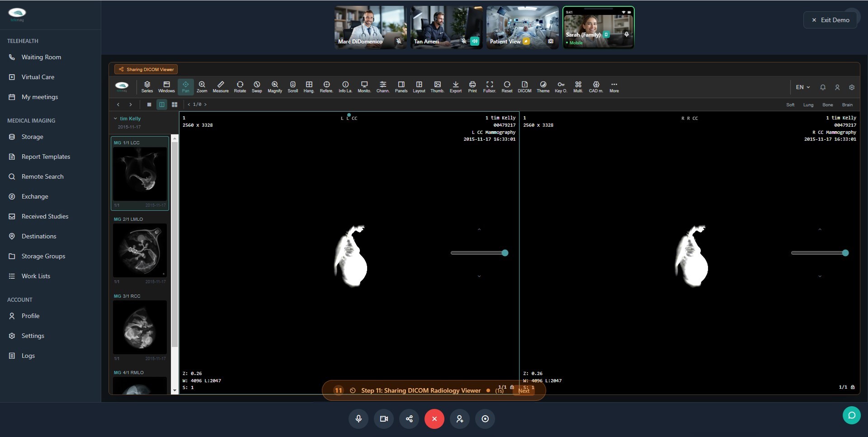Click the Exit Demo button
The width and height of the screenshot is (868, 437).
click(830, 20)
